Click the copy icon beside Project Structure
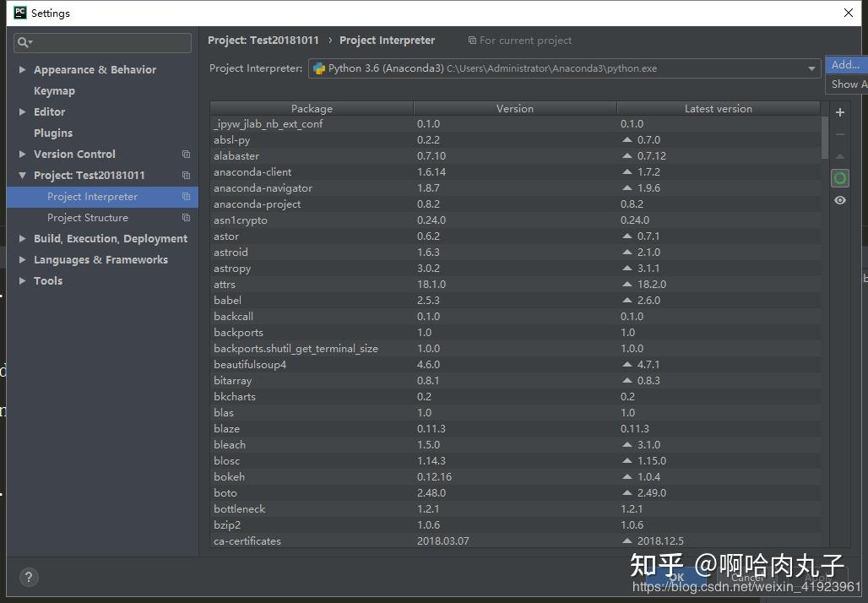Image resolution: width=868 pixels, height=603 pixels. [186, 218]
